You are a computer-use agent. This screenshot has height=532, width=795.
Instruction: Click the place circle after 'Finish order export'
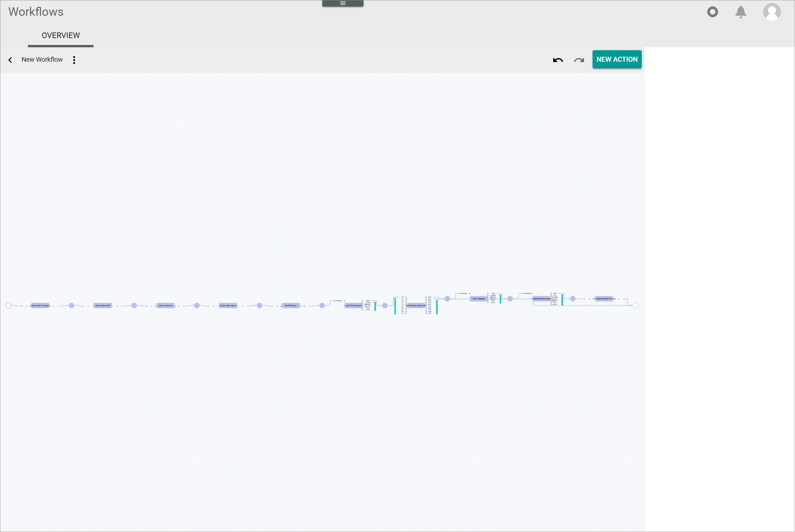(x=260, y=306)
